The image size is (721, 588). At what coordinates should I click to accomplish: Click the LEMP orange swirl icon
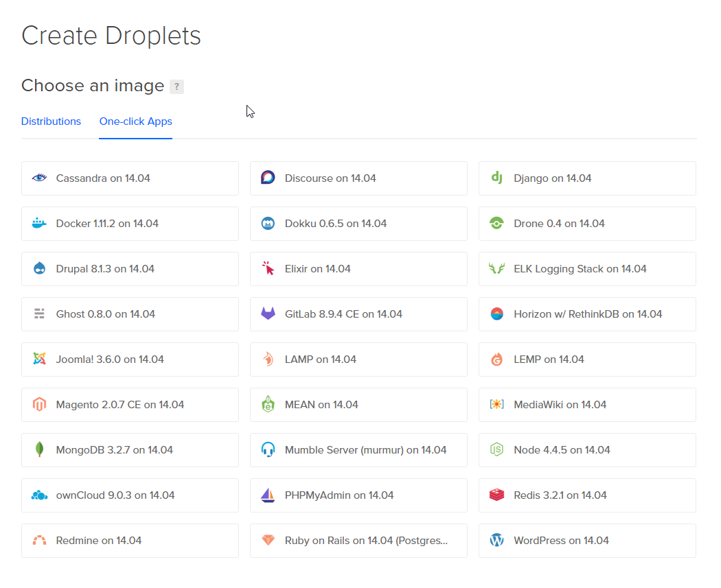pos(496,360)
